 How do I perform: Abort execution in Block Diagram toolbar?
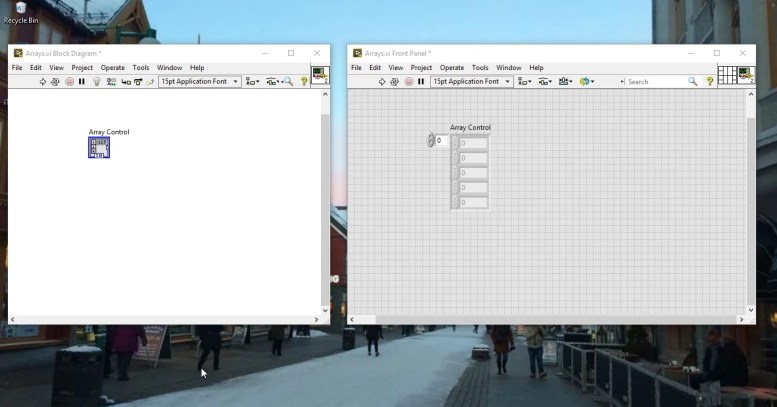click(69, 82)
